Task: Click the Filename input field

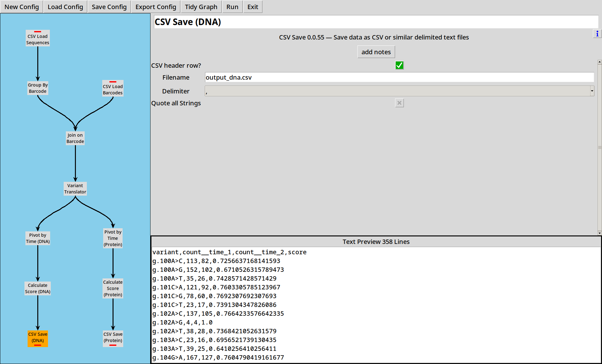Action: click(399, 77)
